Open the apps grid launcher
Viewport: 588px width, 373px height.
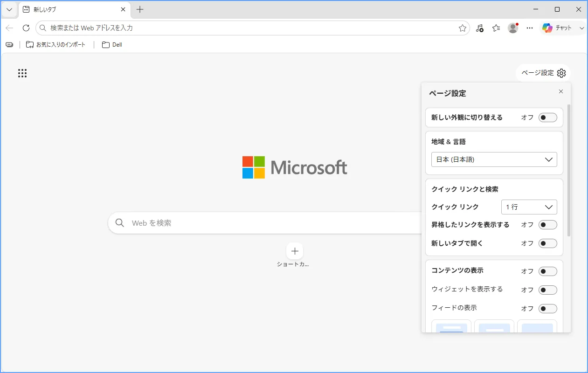[22, 73]
